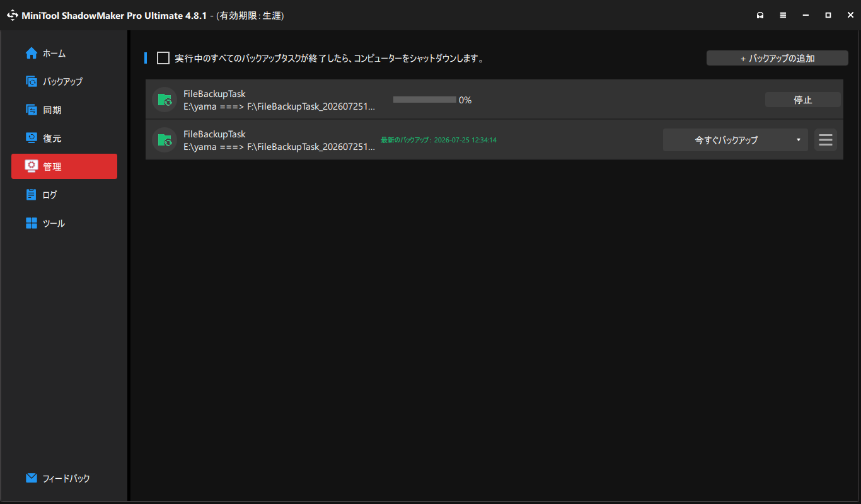Image resolution: width=861 pixels, height=504 pixels.
Task: Expand the 今すぐバックアップ dropdown arrow
Action: point(799,140)
